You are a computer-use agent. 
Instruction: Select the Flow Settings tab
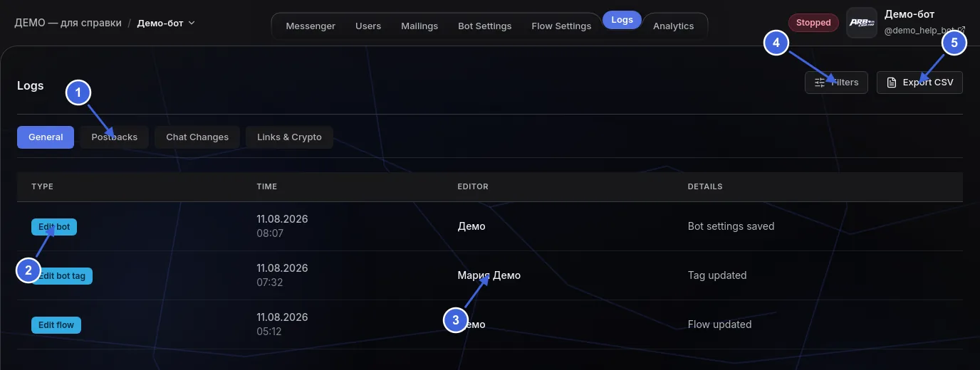(x=561, y=26)
